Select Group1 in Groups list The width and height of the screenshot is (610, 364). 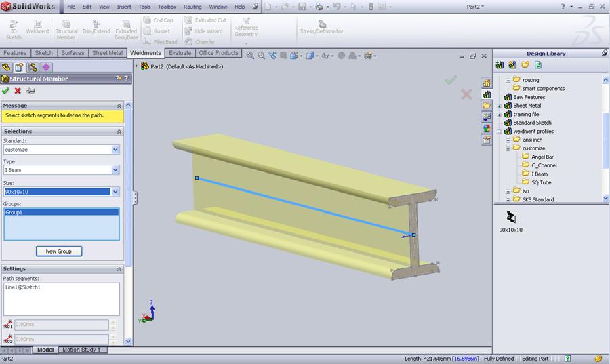tap(62, 212)
